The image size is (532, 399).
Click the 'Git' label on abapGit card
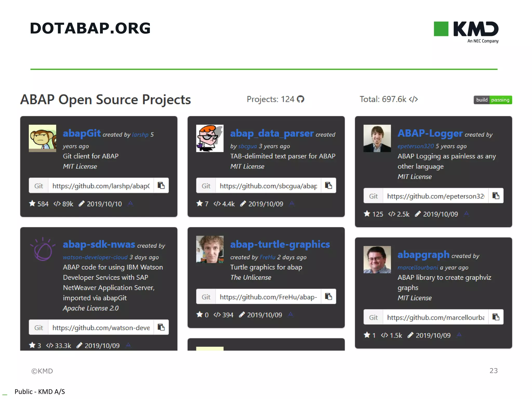tap(38, 185)
